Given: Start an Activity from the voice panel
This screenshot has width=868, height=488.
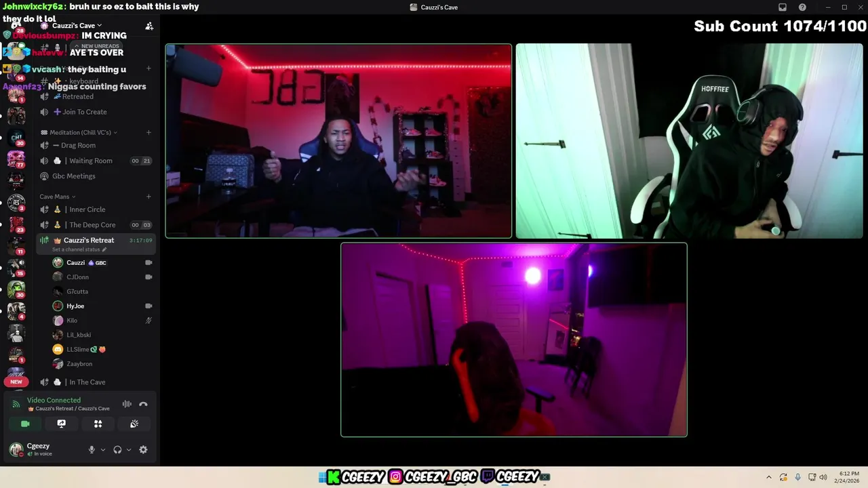Looking at the screenshot, I should 98,424.
